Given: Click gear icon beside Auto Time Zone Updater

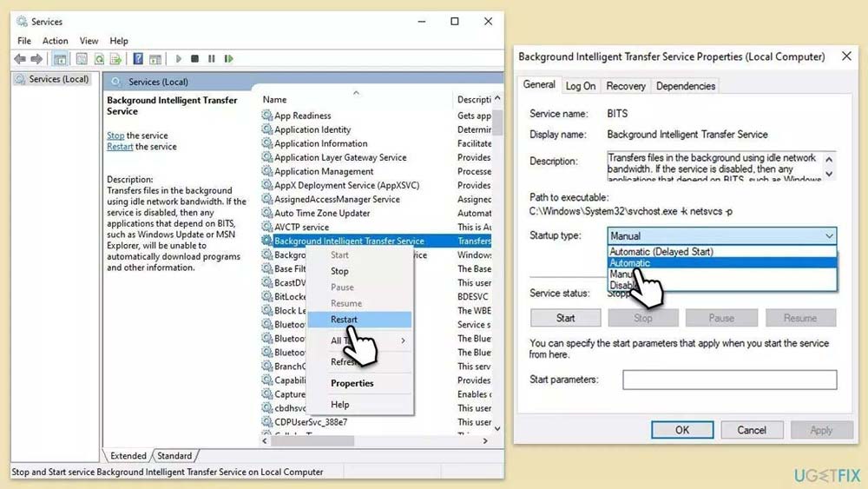Looking at the screenshot, I should click(x=266, y=213).
